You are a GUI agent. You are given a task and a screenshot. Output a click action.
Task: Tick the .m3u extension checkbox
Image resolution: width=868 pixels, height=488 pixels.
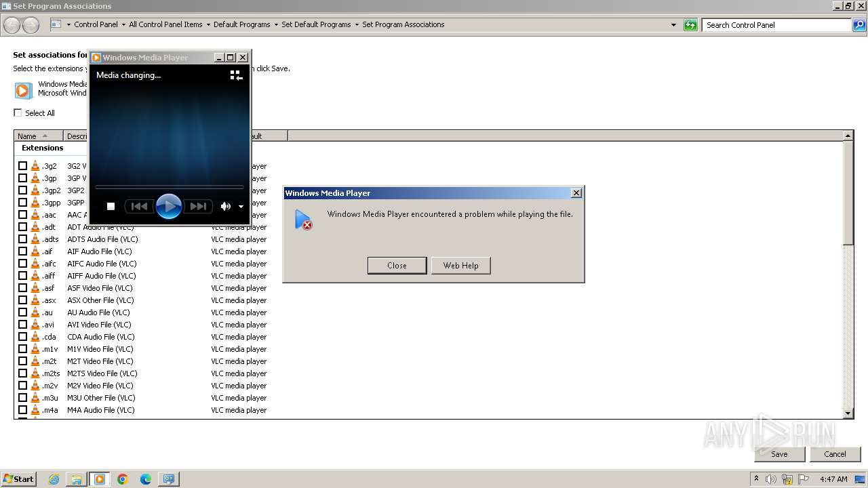pos(22,398)
